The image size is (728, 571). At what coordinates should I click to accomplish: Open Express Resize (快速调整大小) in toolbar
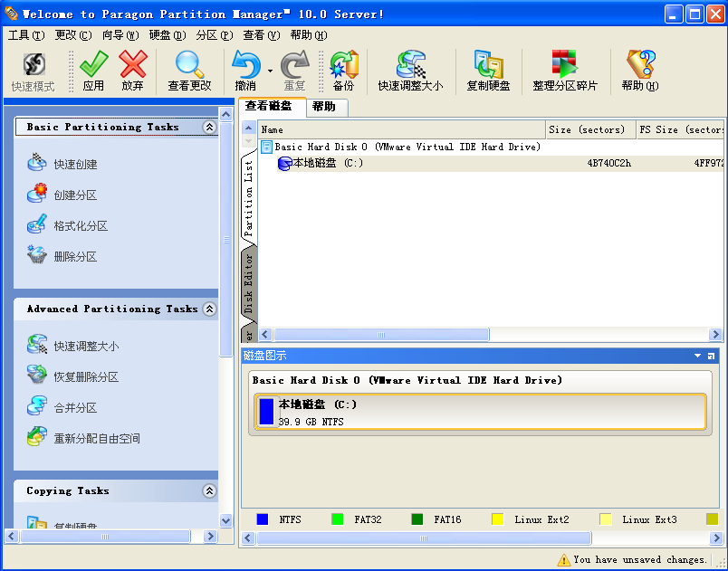[x=410, y=71]
